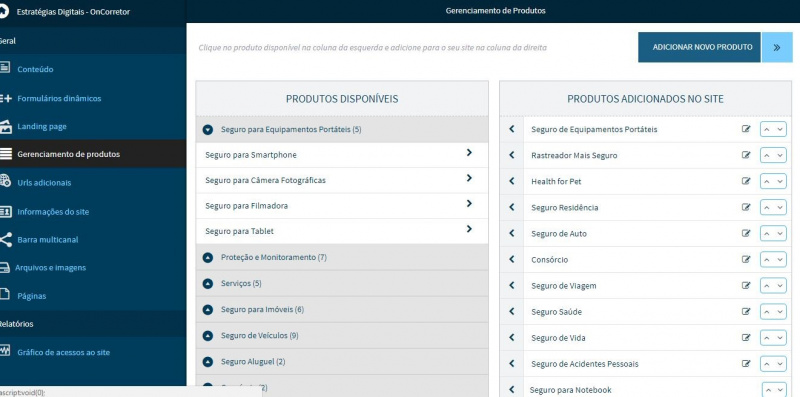800x397 pixels.
Task: Move Seguro Saúde up in order
Action: [767, 312]
